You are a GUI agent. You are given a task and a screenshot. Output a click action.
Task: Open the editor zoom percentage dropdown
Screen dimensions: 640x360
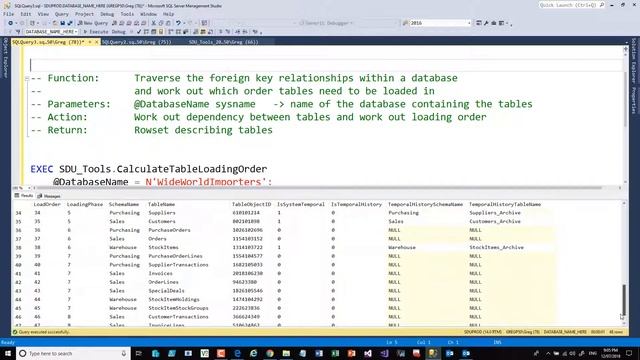pyautogui.click(x=29, y=188)
